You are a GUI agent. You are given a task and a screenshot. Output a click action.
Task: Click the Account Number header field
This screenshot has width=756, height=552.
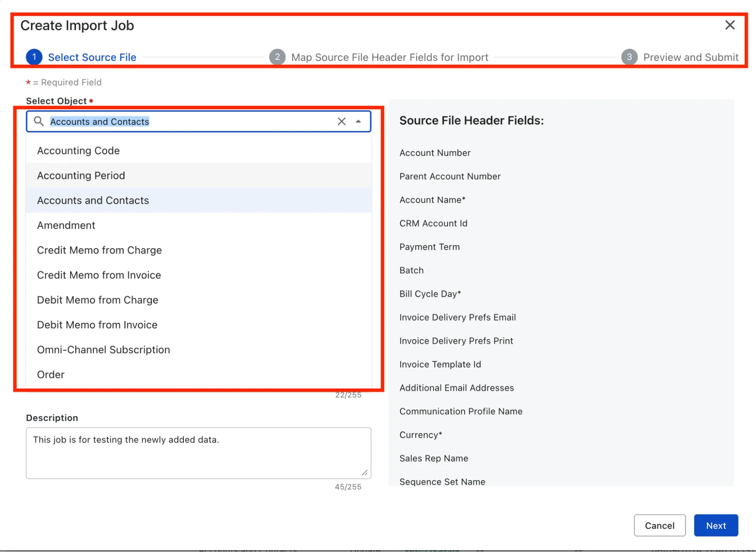[x=435, y=153]
